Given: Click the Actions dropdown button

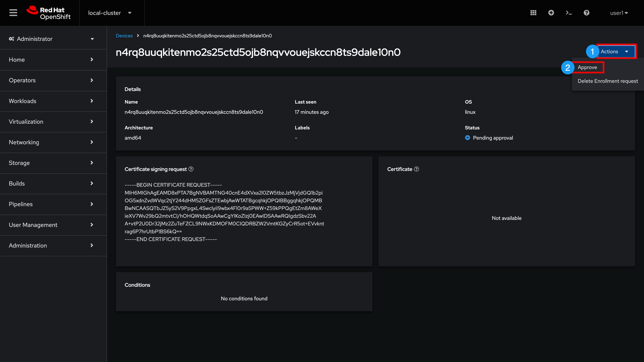Looking at the screenshot, I should (x=616, y=51).
